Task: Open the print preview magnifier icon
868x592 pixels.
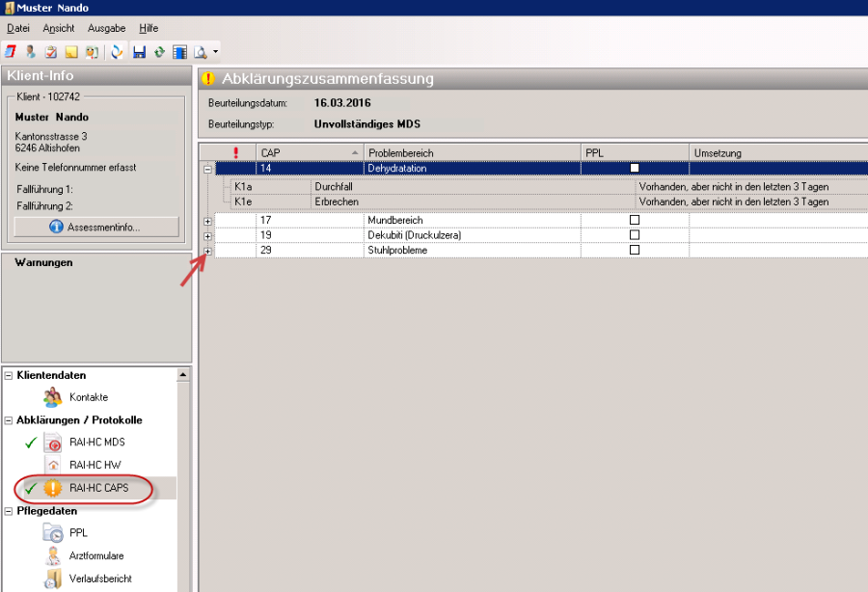Action: [200, 51]
